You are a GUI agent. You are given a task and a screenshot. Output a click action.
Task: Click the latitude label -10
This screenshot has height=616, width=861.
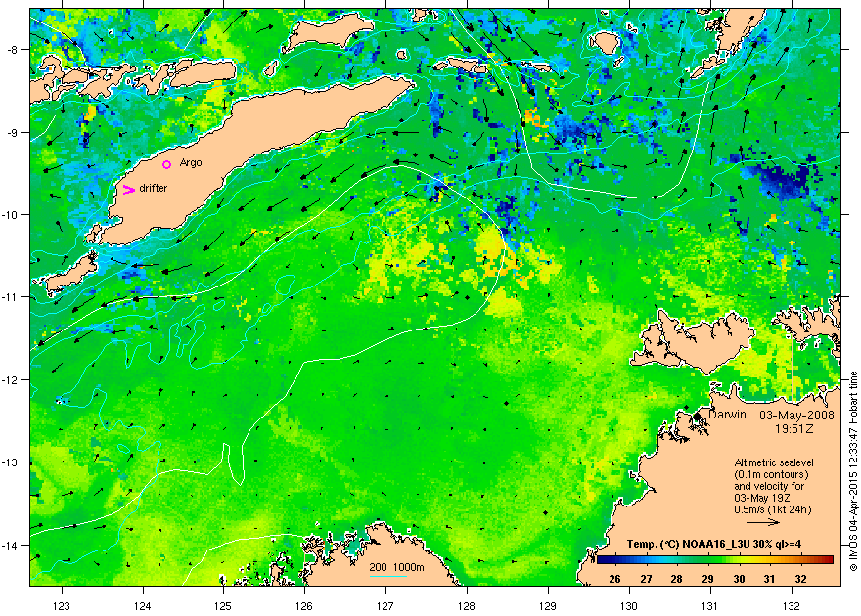(10, 215)
